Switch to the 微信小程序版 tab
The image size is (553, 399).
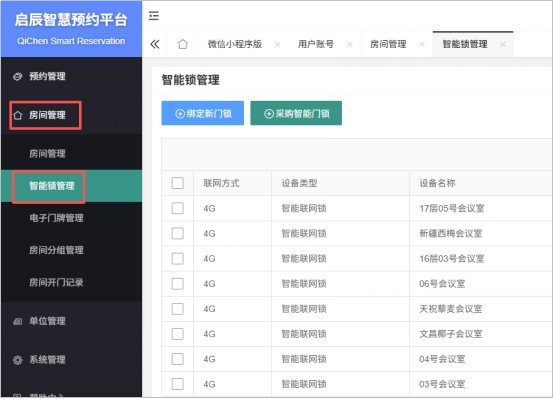click(x=235, y=44)
